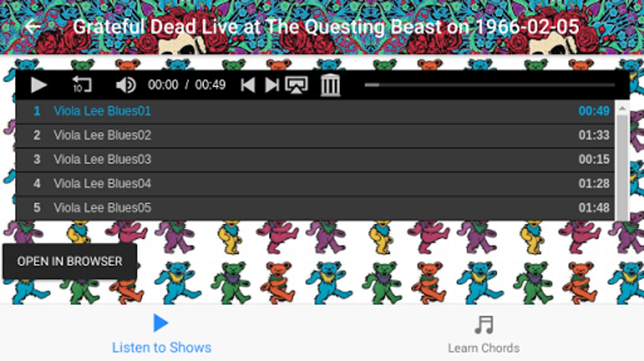Screen dimensions: 644x361
Task: Click the show title in the header
Action: click(326, 27)
